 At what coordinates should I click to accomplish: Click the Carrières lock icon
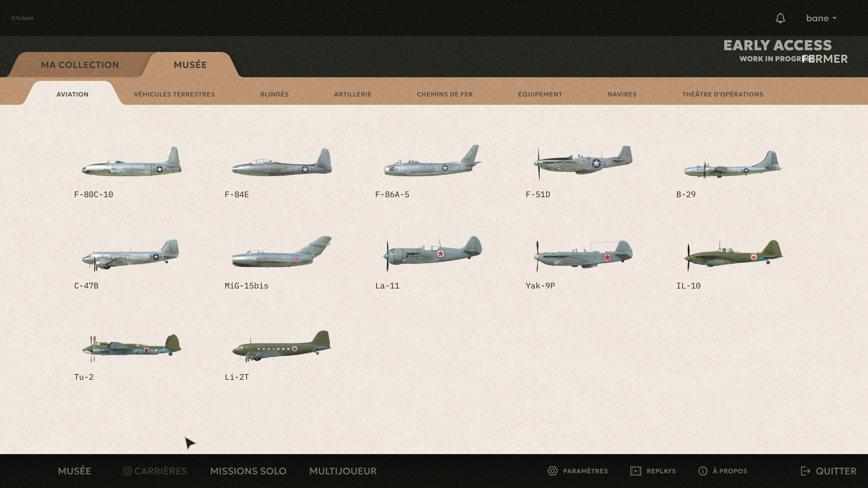pyautogui.click(x=127, y=471)
